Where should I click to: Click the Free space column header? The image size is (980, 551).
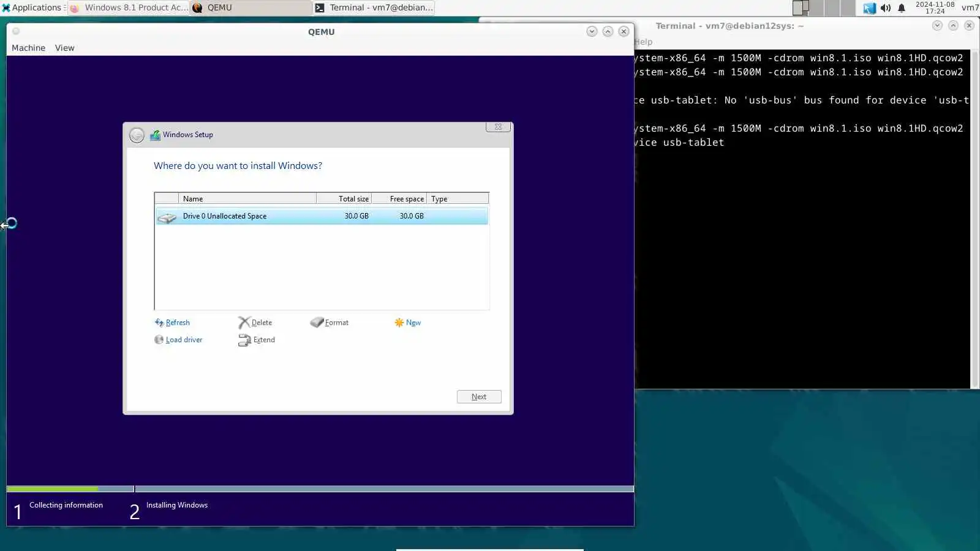pos(399,198)
